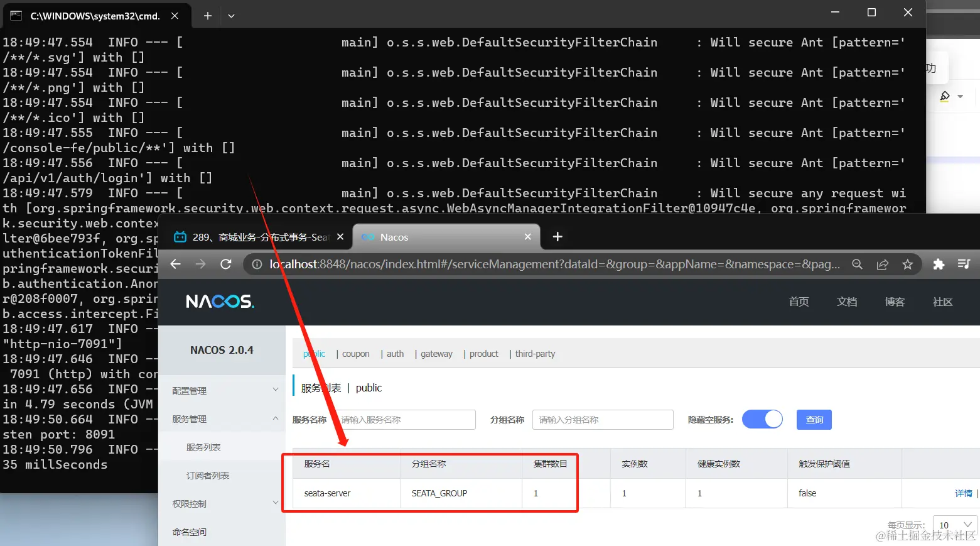980x546 pixels.
Task: Close the 289 商城业务 browser tab
Action: tap(340, 237)
